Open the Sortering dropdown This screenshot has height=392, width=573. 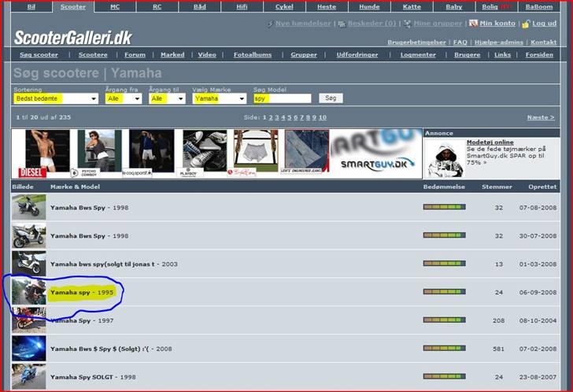click(x=55, y=98)
